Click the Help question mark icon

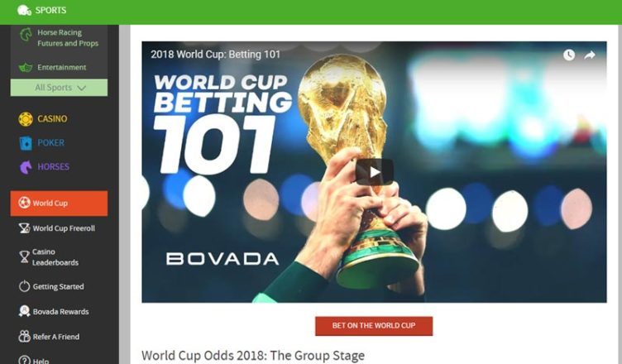[24, 361]
